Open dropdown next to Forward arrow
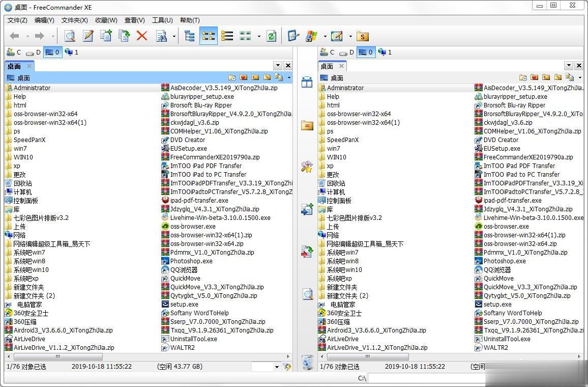Viewport: 588px width, 387px height. [53, 37]
